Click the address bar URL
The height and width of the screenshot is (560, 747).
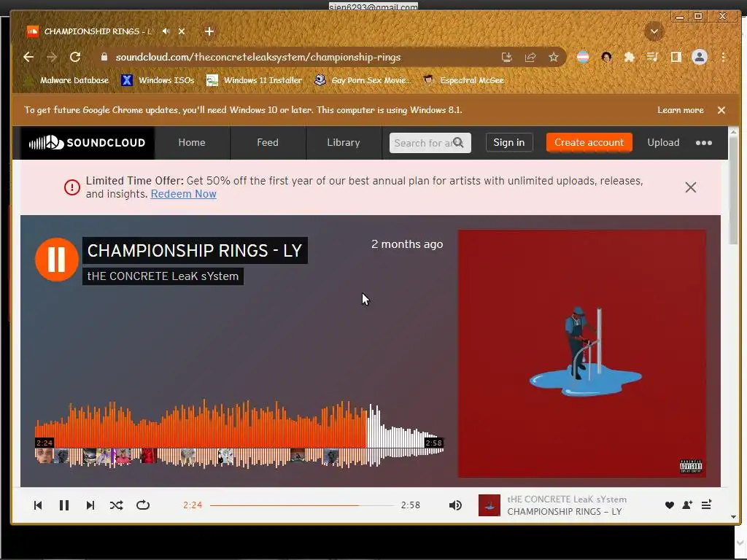(x=258, y=57)
